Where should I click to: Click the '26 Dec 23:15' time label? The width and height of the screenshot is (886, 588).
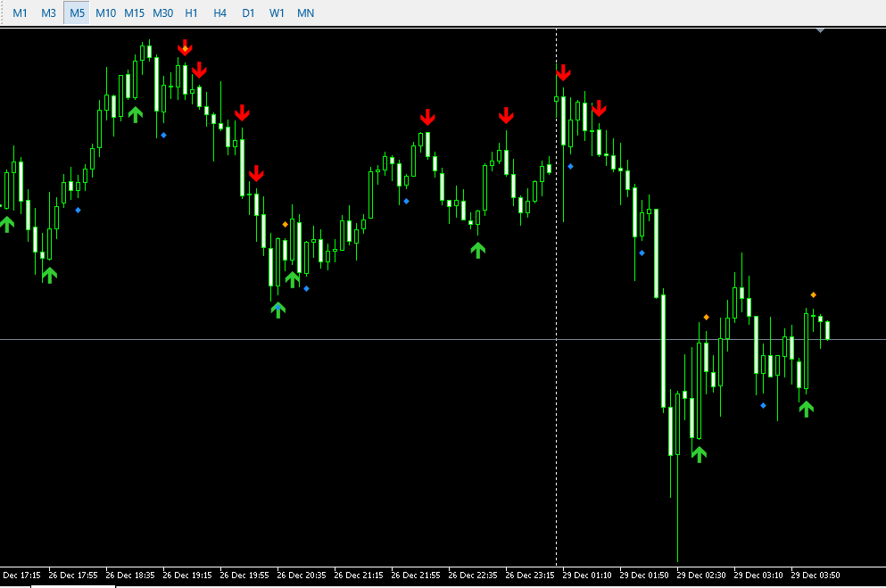click(x=529, y=575)
